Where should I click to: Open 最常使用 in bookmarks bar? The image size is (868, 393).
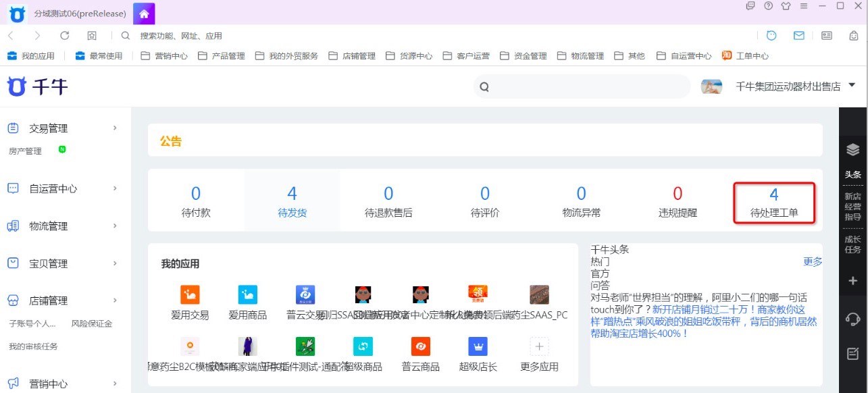99,56
